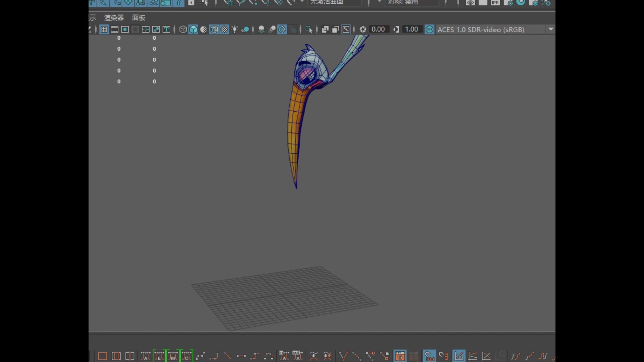Click the exposure value field showing 0.00
This screenshot has width=644, height=362.
click(378, 29)
